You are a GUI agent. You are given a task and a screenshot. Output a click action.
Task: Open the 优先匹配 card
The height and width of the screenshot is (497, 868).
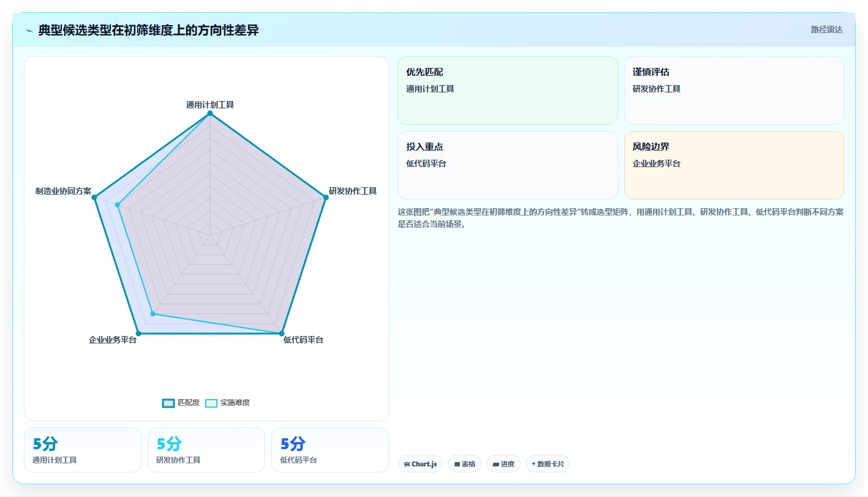[x=508, y=91]
